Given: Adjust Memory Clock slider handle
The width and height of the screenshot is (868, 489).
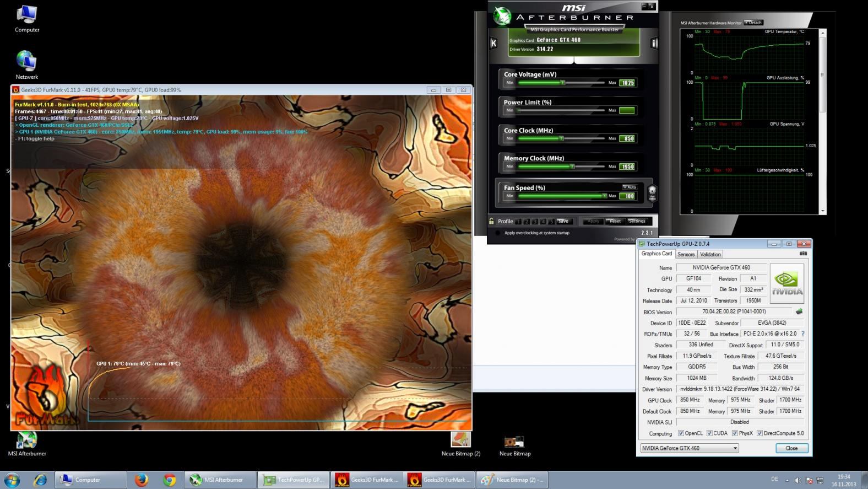Looking at the screenshot, I should pyautogui.click(x=572, y=166).
